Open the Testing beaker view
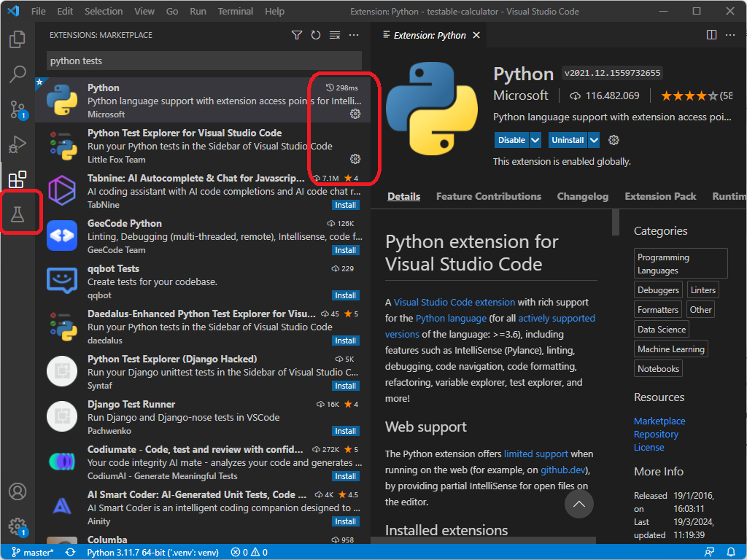 point(18,214)
